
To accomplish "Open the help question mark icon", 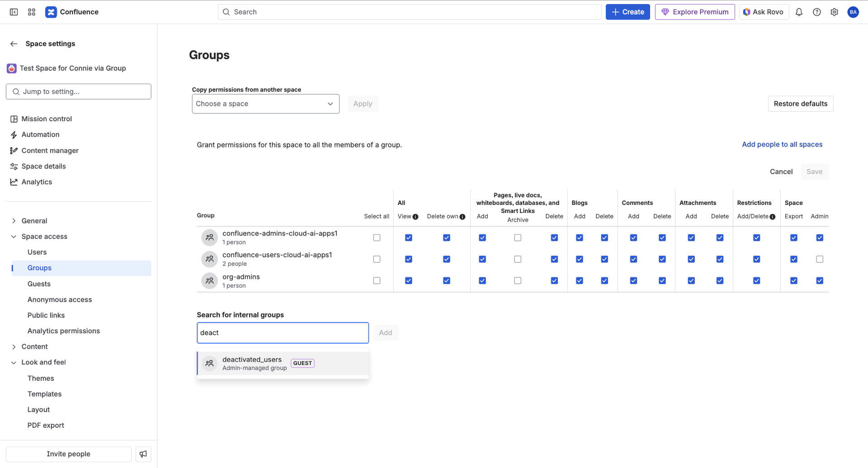I will click(816, 12).
